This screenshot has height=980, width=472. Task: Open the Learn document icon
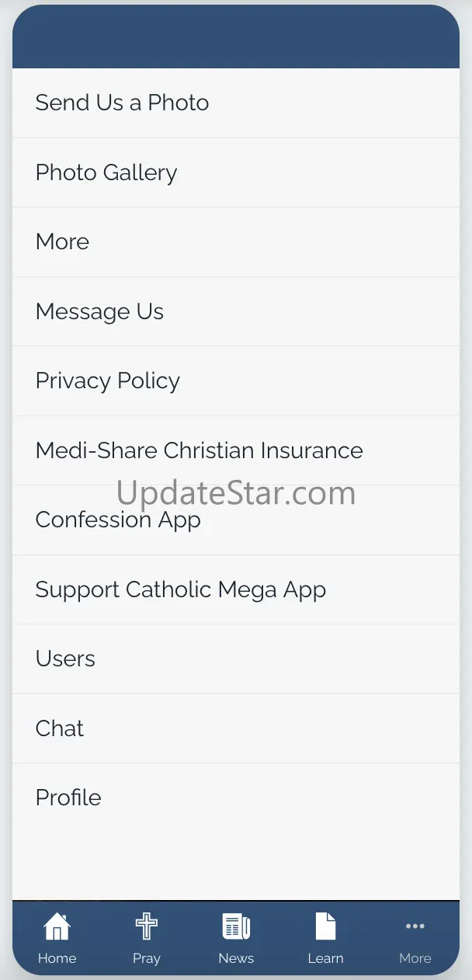[x=325, y=926]
